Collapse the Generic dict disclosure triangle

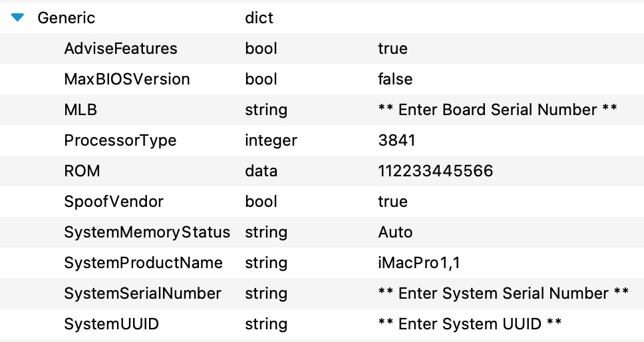click(17, 18)
